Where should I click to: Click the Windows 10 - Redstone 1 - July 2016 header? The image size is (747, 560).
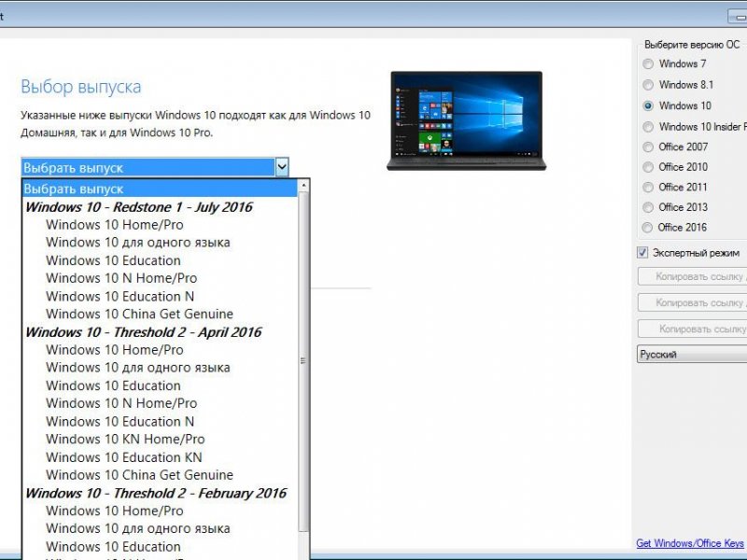click(x=160, y=207)
